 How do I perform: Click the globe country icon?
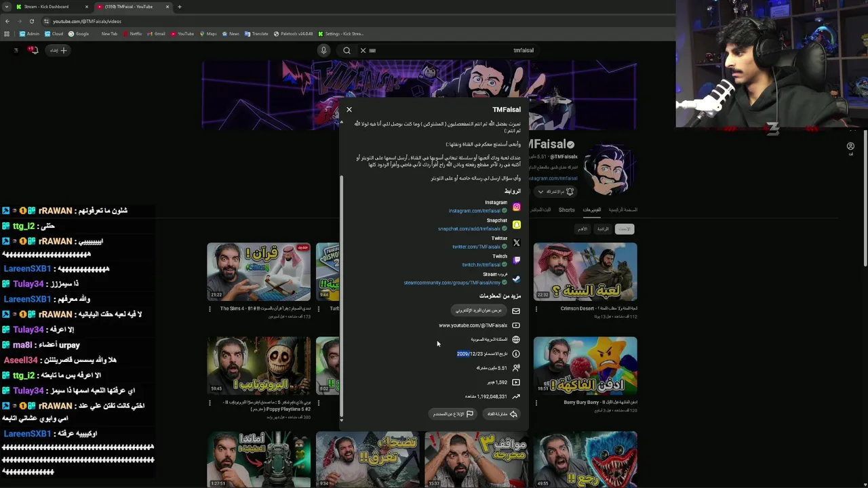click(516, 340)
